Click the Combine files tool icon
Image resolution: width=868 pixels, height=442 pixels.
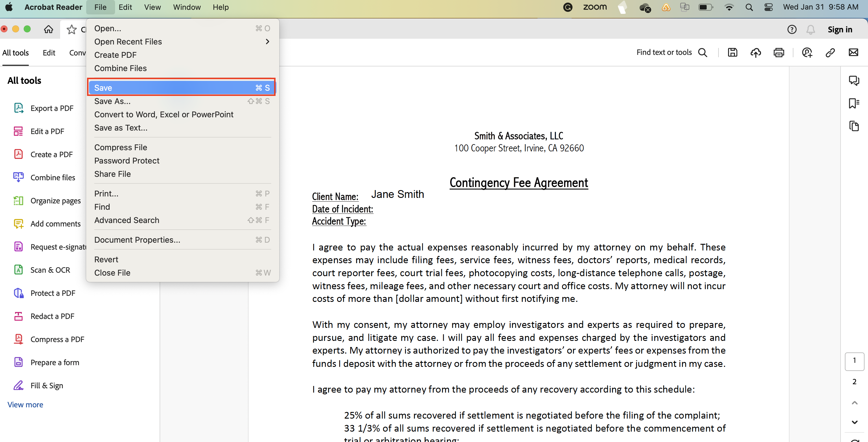[19, 177]
